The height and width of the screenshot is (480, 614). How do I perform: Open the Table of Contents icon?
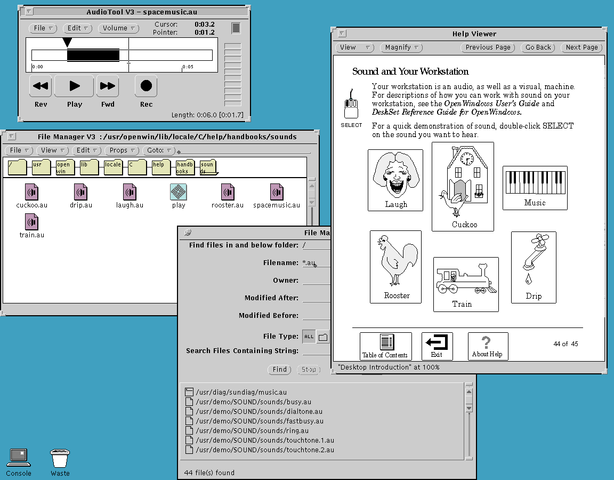(386, 346)
